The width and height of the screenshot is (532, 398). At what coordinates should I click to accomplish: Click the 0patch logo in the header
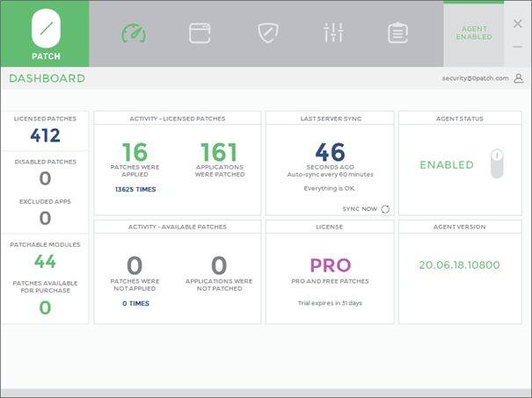click(x=45, y=34)
